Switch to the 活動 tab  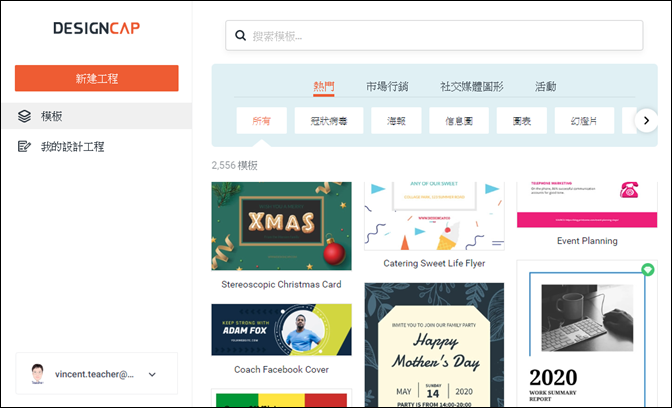pyautogui.click(x=545, y=87)
